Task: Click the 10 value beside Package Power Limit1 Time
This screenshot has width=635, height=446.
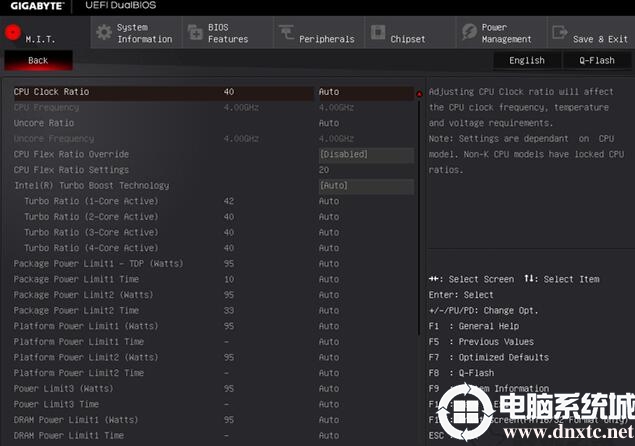Action: click(x=229, y=279)
